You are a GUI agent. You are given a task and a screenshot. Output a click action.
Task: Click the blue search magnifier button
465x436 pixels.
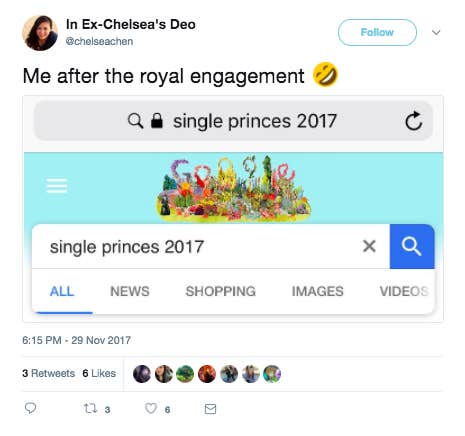coord(412,246)
